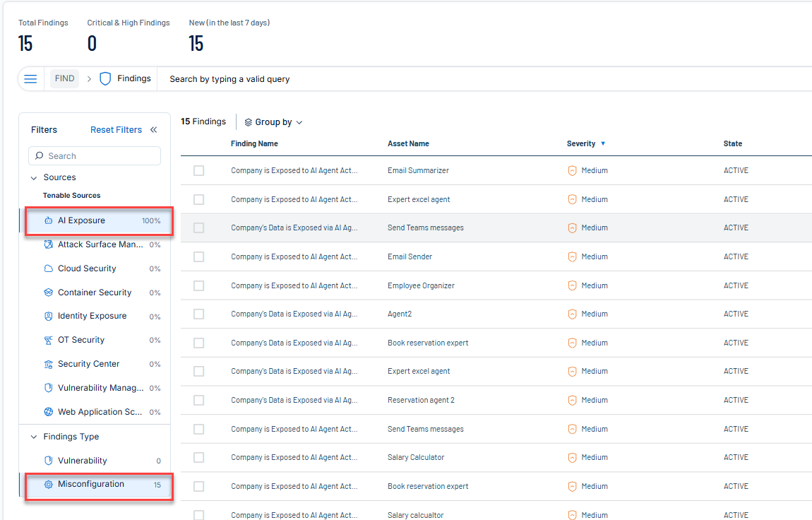Click the Cloud Security source icon
812x520 pixels.
49,268
